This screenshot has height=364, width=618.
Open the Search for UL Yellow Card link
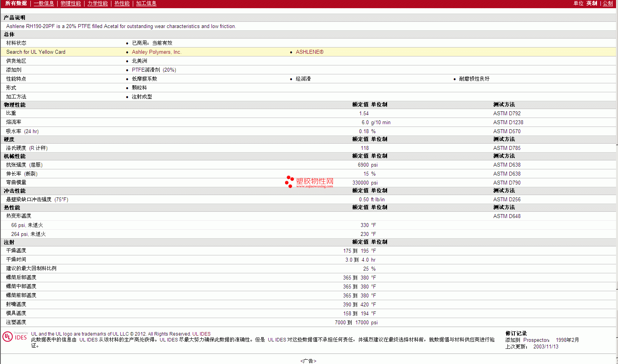[x=36, y=52]
